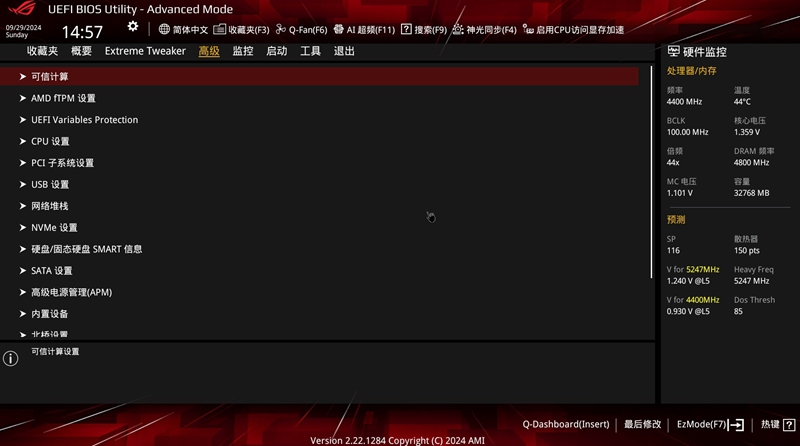Open 高级电源管理(APM) entry
800x446 pixels.
[x=71, y=292]
